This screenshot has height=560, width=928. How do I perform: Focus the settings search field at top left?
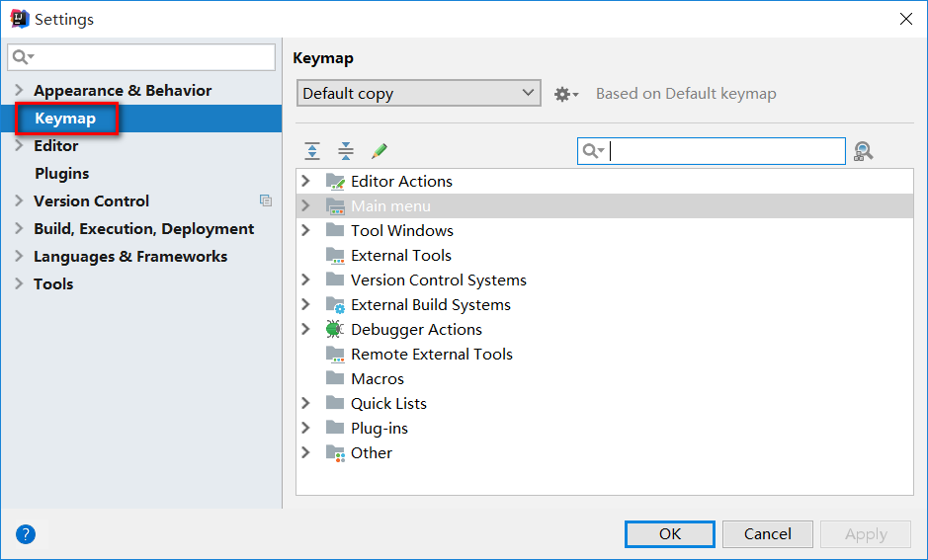click(x=141, y=57)
